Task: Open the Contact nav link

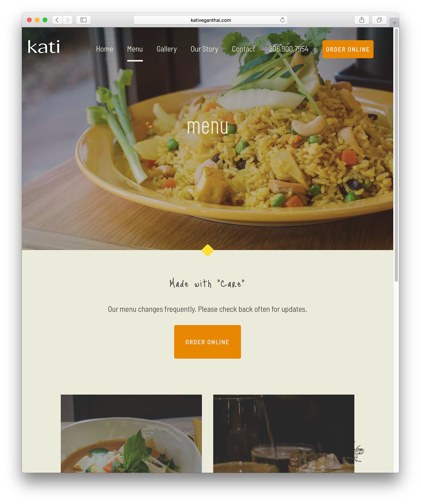Action: click(243, 49)
